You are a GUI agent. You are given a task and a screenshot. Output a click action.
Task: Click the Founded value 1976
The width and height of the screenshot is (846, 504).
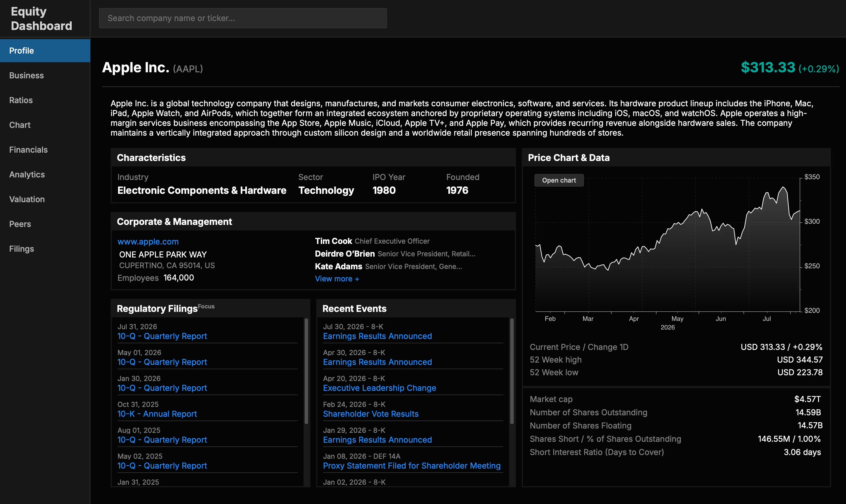pos(457,191)
